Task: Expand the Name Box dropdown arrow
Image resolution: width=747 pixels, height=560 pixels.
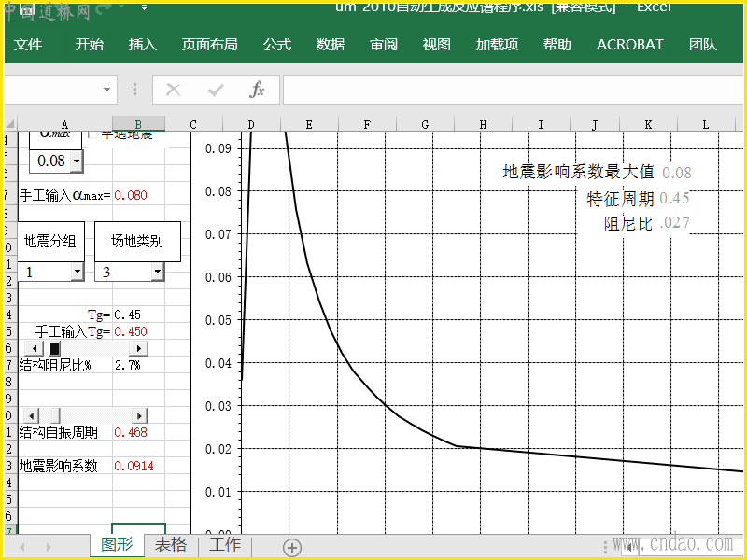Action: [x=106, y=90]
